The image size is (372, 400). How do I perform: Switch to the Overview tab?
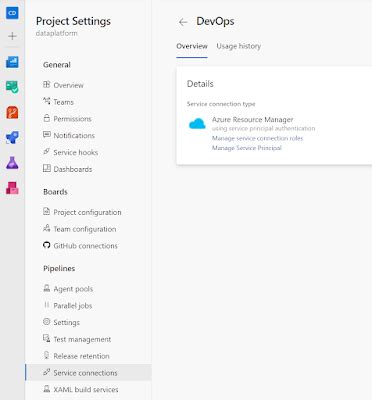tap(192, 46)
